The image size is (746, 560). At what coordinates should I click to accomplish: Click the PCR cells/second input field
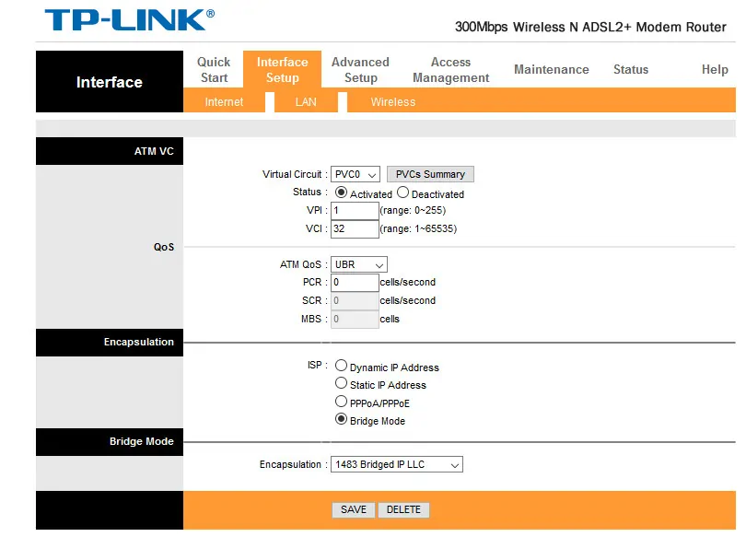(355, 282)
